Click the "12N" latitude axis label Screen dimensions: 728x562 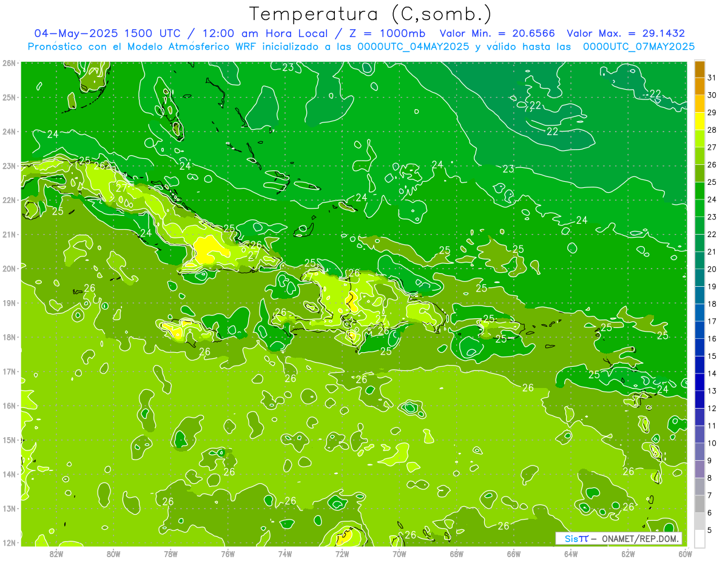coord(9,542)
